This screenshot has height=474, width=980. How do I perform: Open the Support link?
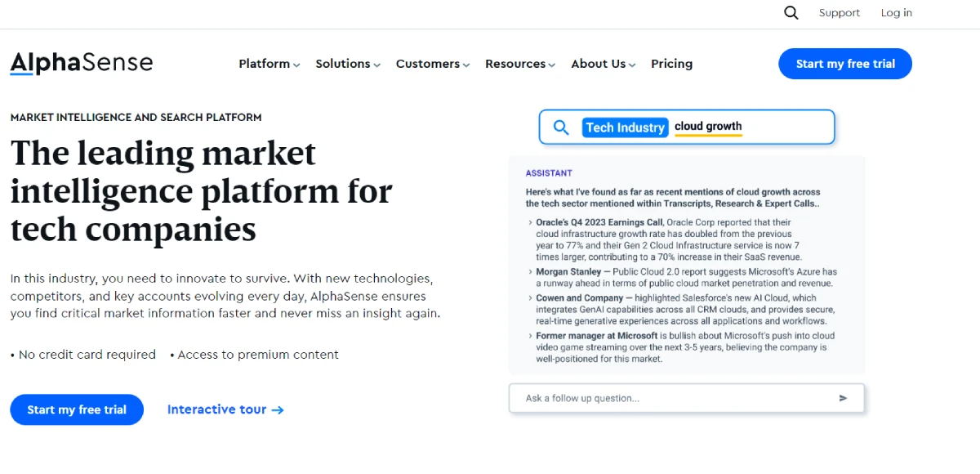tap(840, 13)
